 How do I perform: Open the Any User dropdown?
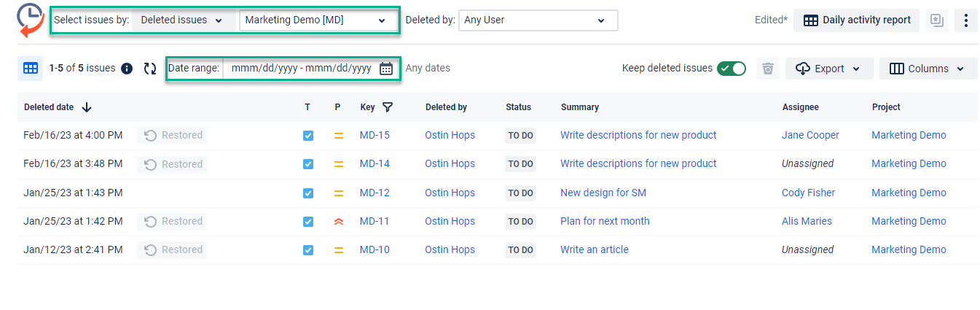coord(538,20)
